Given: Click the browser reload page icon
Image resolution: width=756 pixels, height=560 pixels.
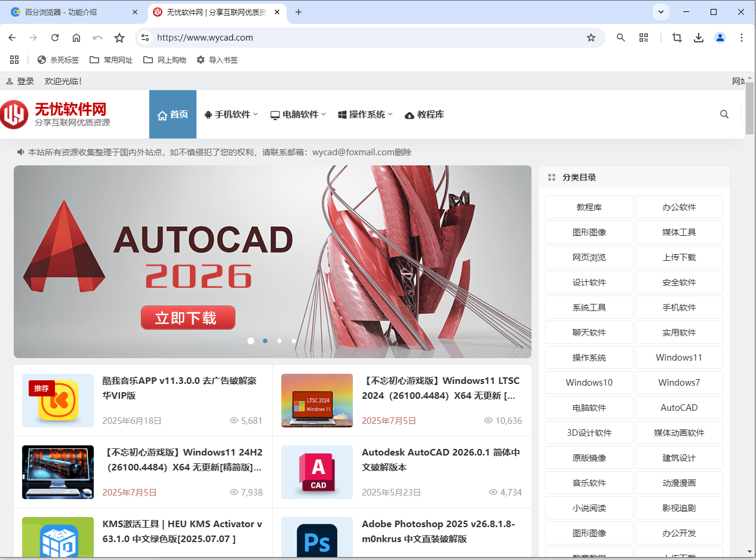Looking at the screenshot, I should point(55,38).
